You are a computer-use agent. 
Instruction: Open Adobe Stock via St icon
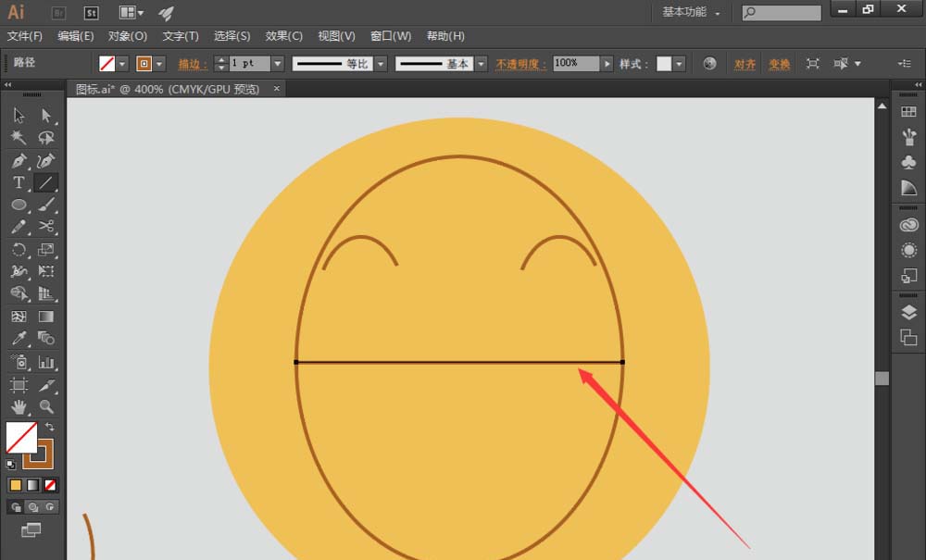pos(91,12)
